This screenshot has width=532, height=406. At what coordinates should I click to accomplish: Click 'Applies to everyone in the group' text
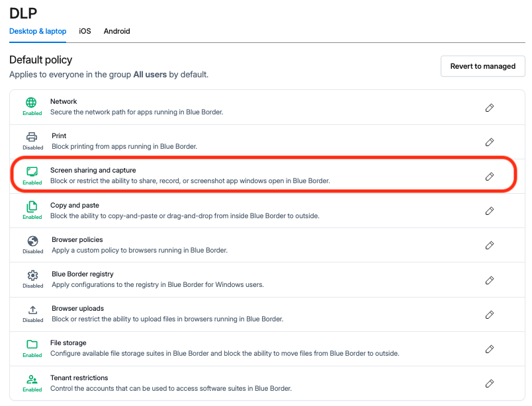[x=109, y=75]
